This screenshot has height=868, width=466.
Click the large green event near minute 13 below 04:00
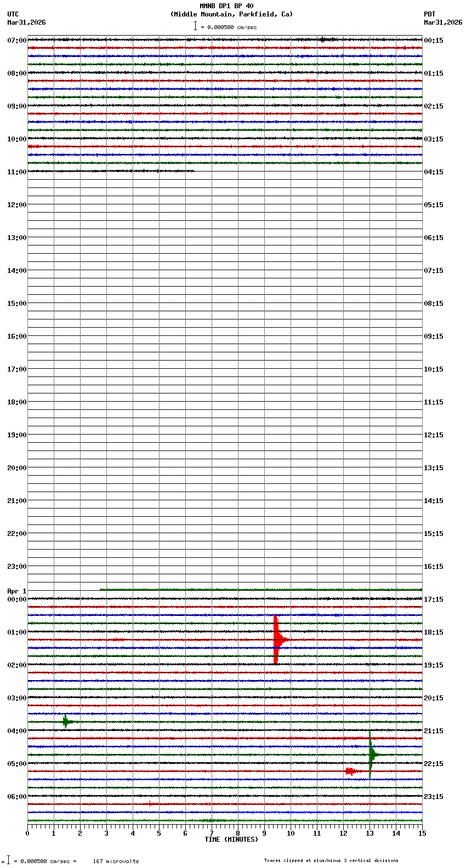click(372, 755)
